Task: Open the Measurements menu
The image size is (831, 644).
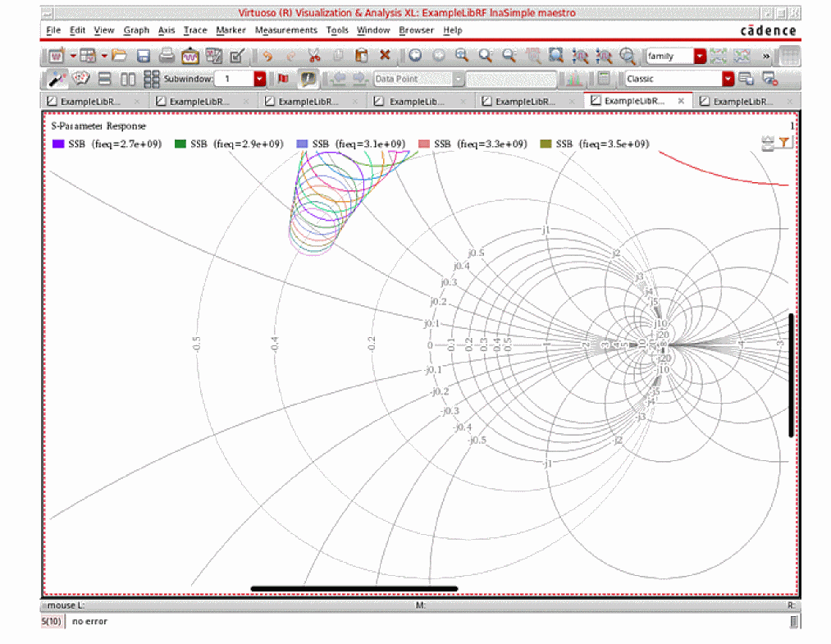Action: (285, 30)
